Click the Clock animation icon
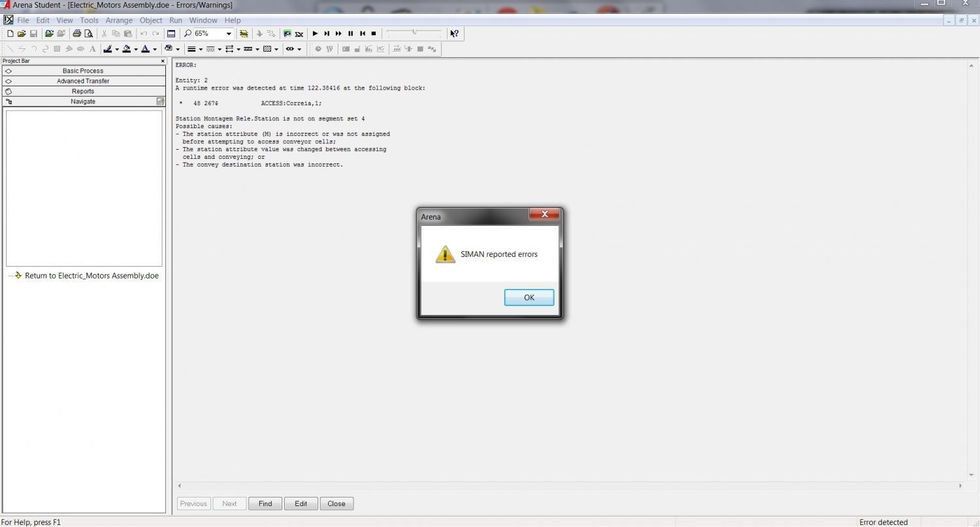980x527 pixels. point(318,49)
